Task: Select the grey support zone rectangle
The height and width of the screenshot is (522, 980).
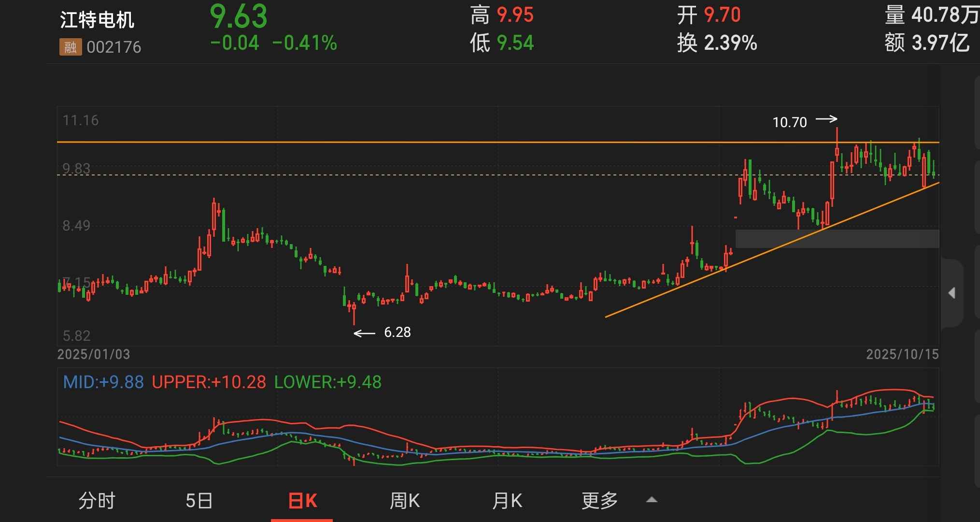Action: (x=837, y=239)
